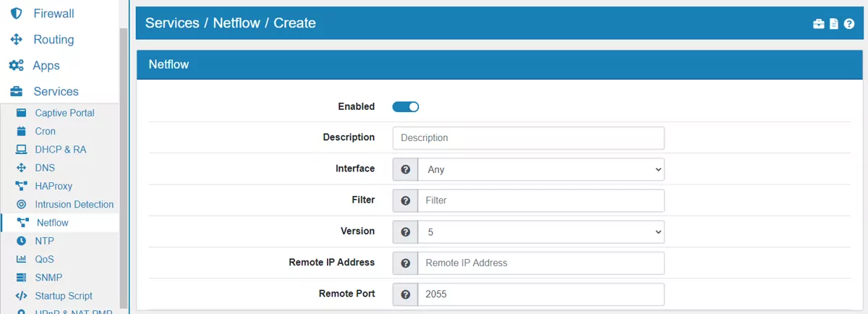Open DHCP & RA settings
868x314 pixels.
[x=59, y=149]
